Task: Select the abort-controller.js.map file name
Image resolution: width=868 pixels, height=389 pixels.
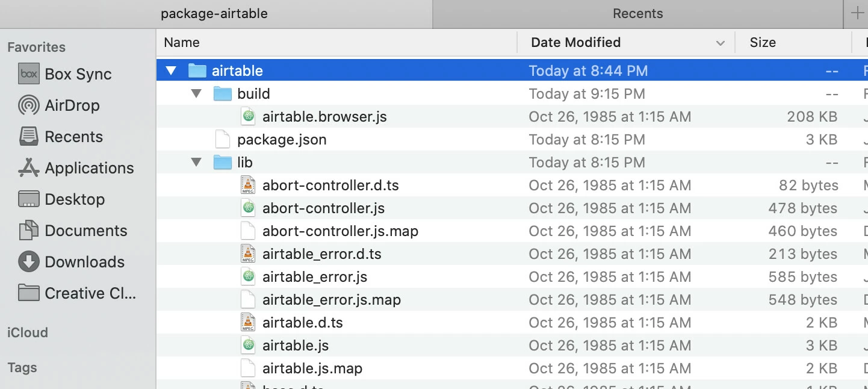Action: (340, 231)
